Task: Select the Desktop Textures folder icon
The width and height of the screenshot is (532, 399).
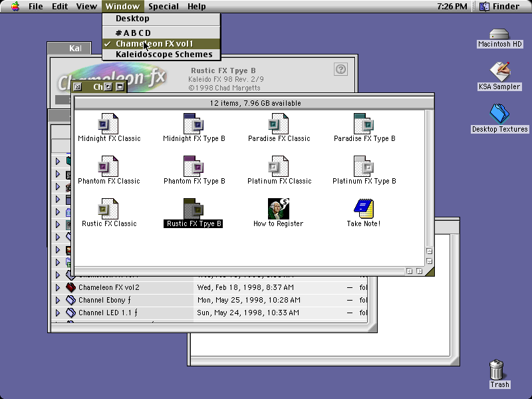Action: pos(499,114)
